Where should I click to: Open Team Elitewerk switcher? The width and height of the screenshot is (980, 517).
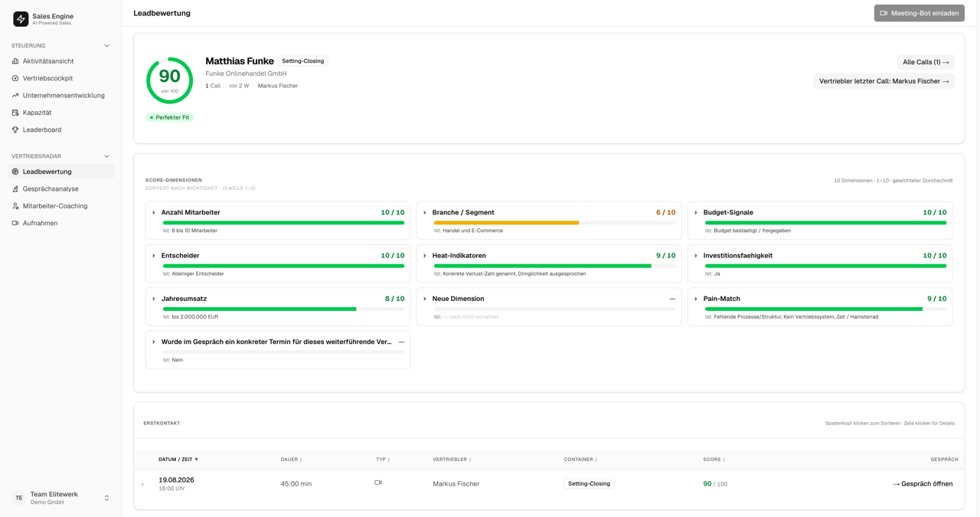61,498
